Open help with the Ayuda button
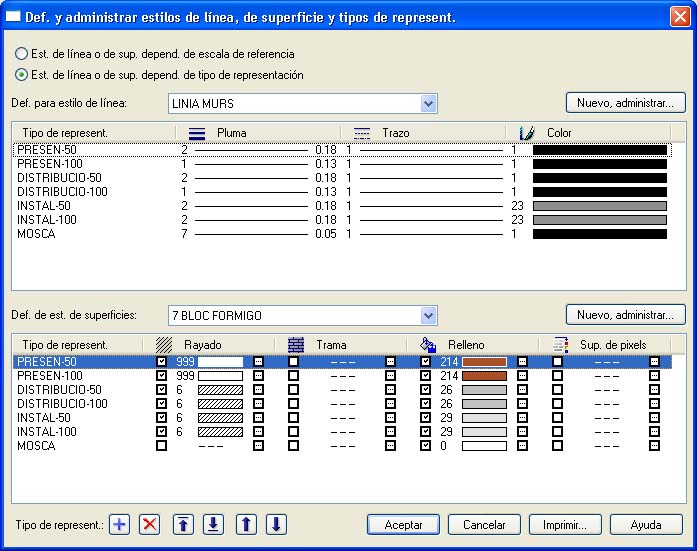This screenshot has width=697, height=551. (646, 525)
